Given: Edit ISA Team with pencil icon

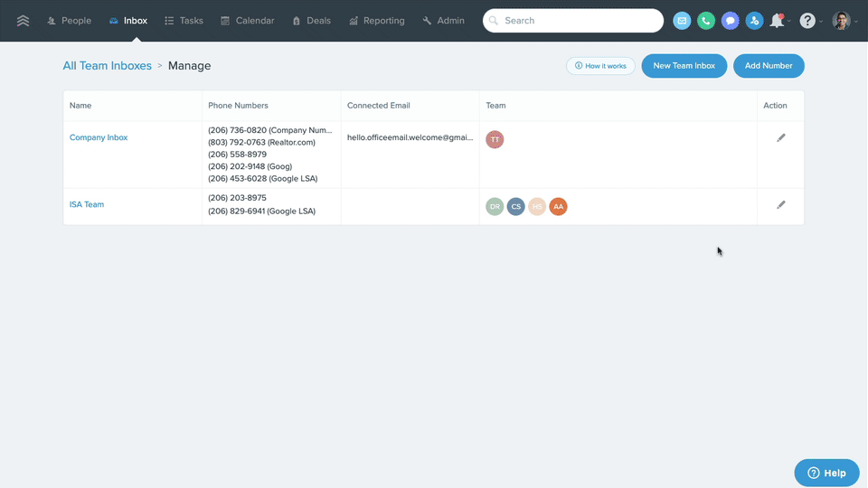Looking at the screenshot, I should tap(780, 205).
